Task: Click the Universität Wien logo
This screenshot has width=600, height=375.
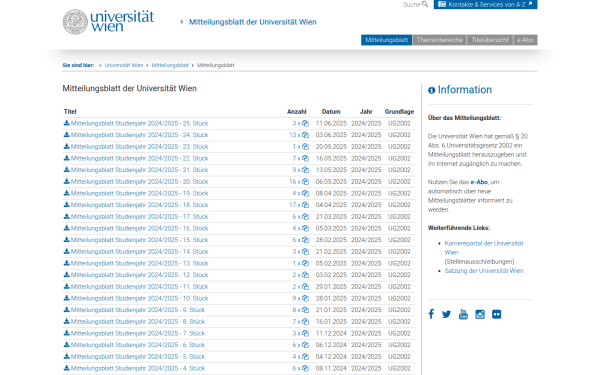Action: pos(108,22)
